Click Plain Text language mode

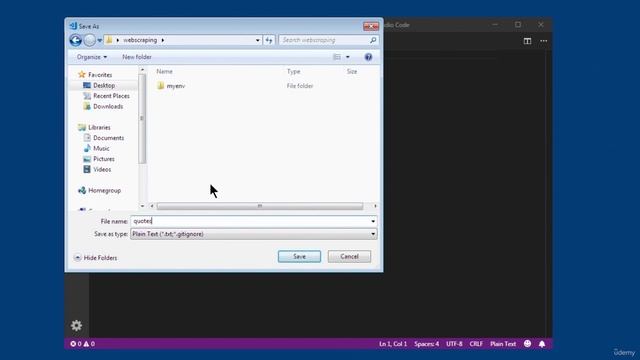tap(503, 344)
